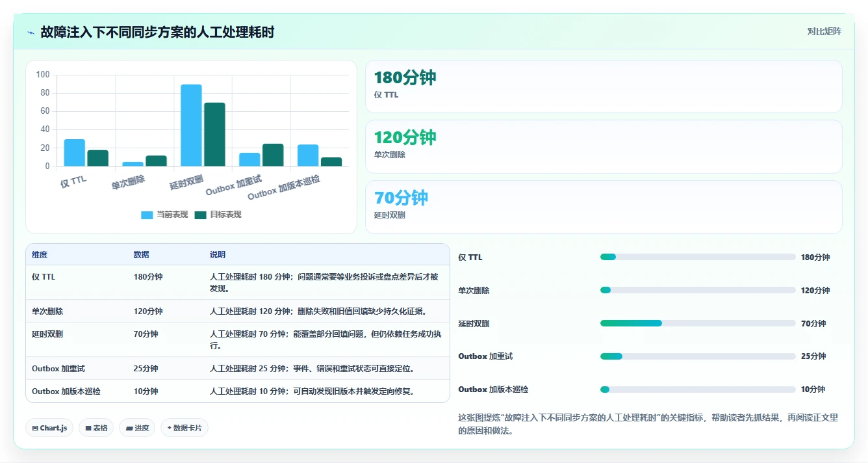
Task: Click the 180分钟 value beside 仅 TTL progress
Action: (x=815, y=258)
